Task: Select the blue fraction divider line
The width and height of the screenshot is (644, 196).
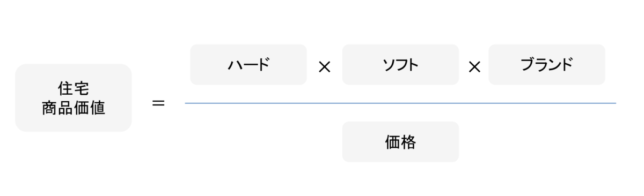Action: 400,102
